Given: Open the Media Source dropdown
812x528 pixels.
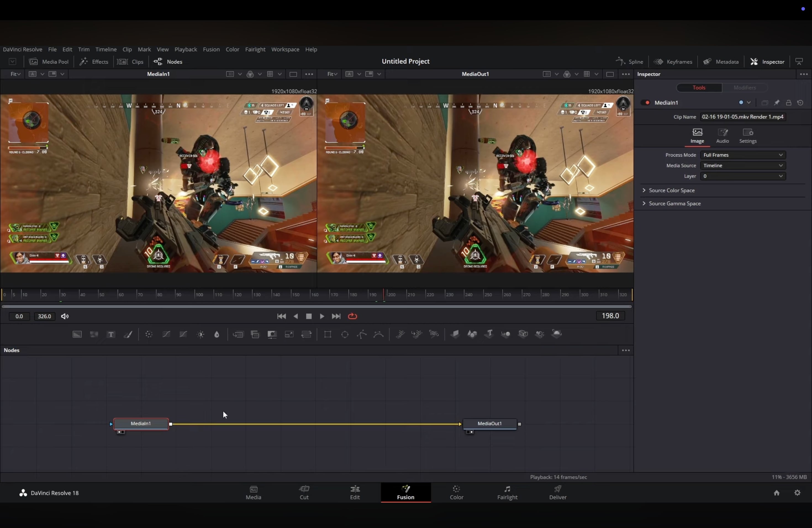Looking at the screenshot, I should tap(743, 166).
